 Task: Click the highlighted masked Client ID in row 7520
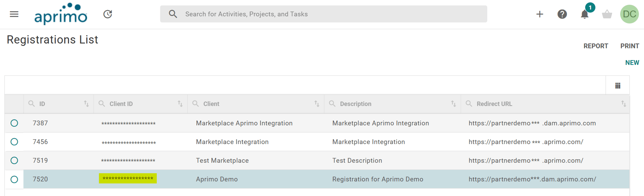(128, 178)
